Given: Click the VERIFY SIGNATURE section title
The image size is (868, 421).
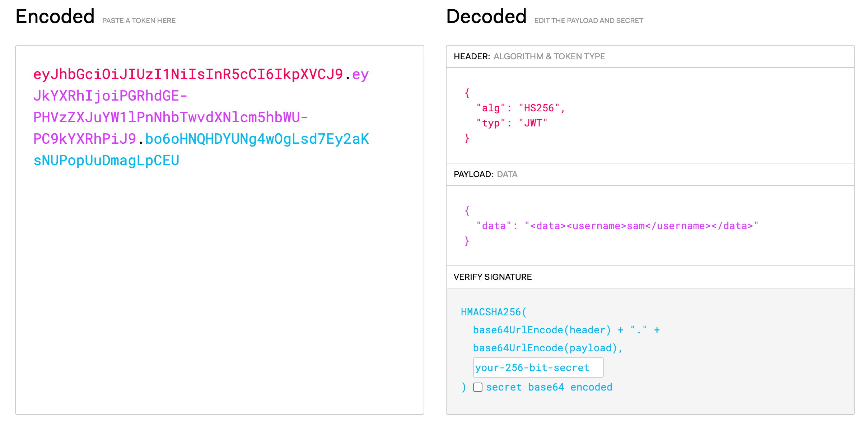Looking at the screenshot, I should tap(493, 277).
